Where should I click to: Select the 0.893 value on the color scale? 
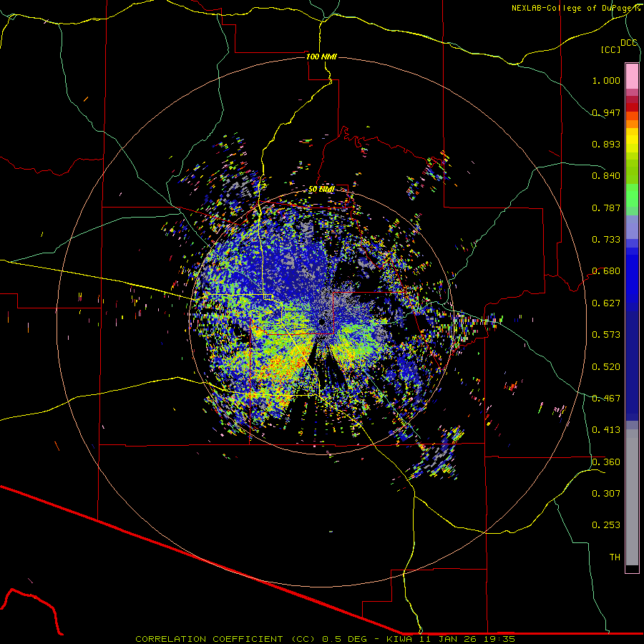606,144
